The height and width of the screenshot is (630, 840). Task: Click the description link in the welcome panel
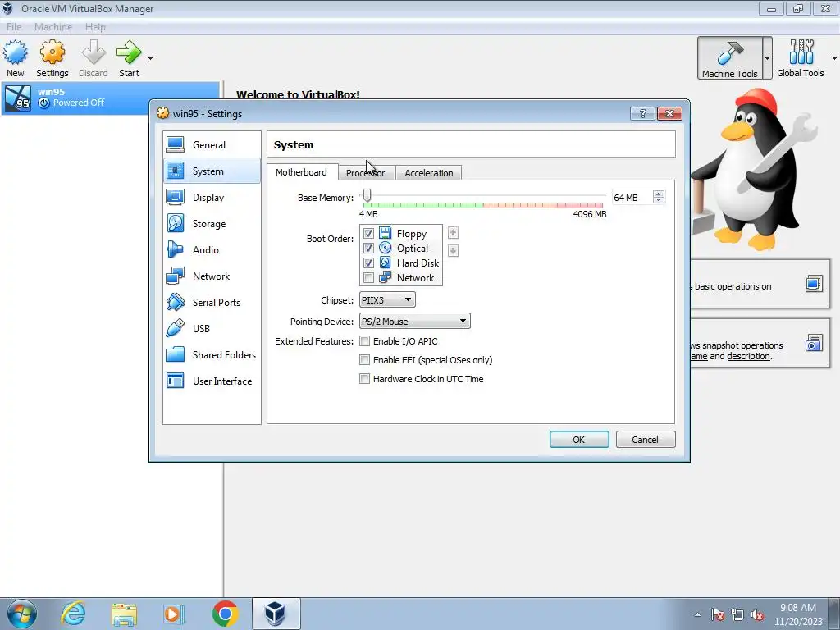[x=748, y=356]
